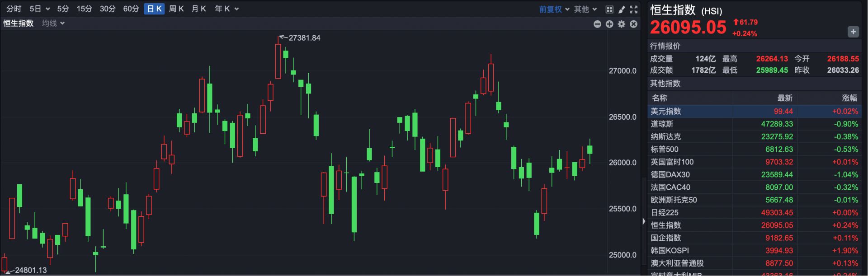This screenshot has height=276, width=868.
Task: Zoom out the K-line chart (minus icon)
Action: [x=597, y=24]
